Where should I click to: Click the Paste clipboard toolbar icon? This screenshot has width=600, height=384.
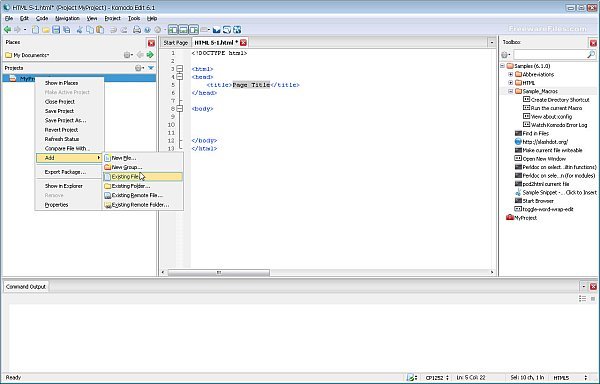tap(100, 29)
